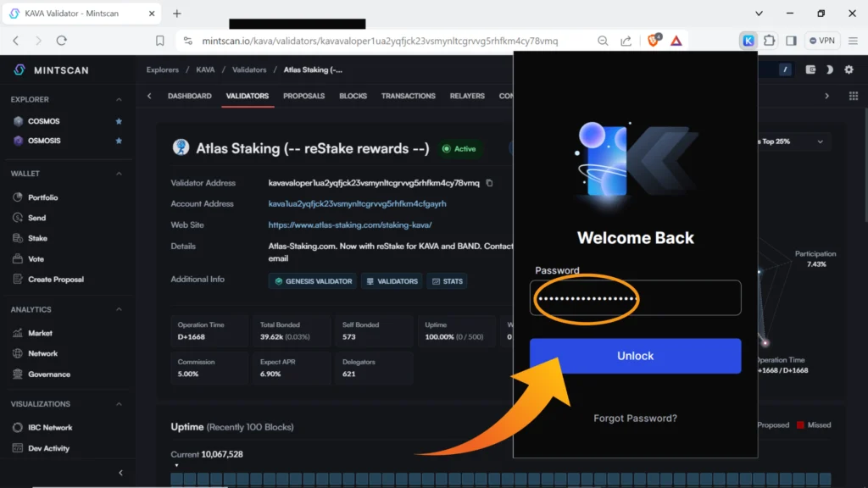Viewport: 868px width, 488px height.
Task: Switch to the Proposals tab
Action: click(303, 96)
